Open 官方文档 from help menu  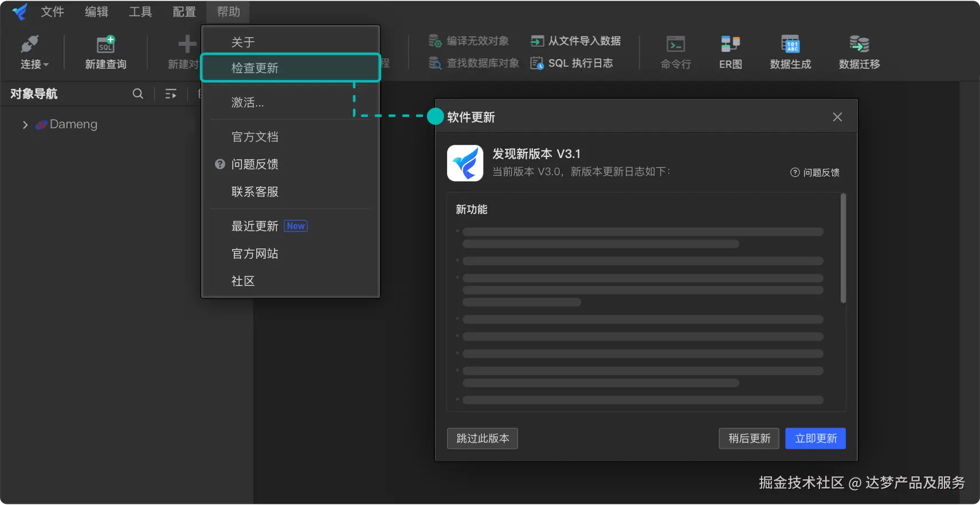pyautogui.click(x=291, y=137)
